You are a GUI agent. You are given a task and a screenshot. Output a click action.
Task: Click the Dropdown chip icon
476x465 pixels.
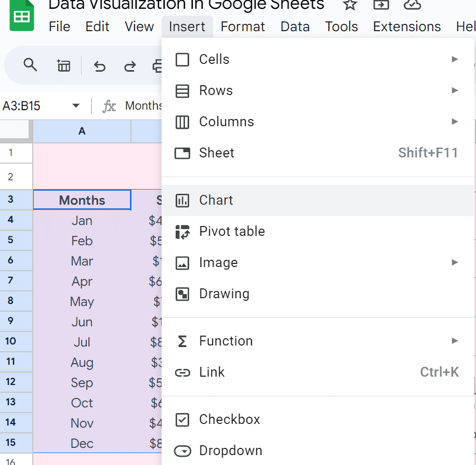(182, 451)
